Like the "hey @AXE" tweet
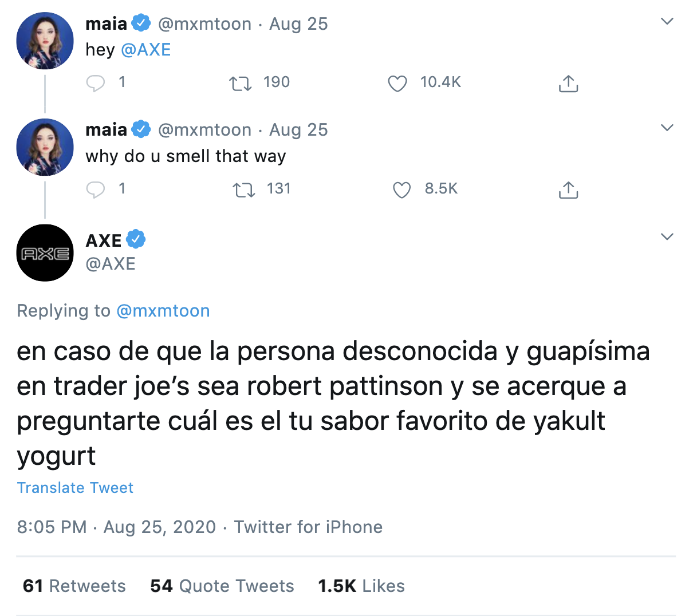The width and height of the screenshot is (693, 616). click(397, 84)
